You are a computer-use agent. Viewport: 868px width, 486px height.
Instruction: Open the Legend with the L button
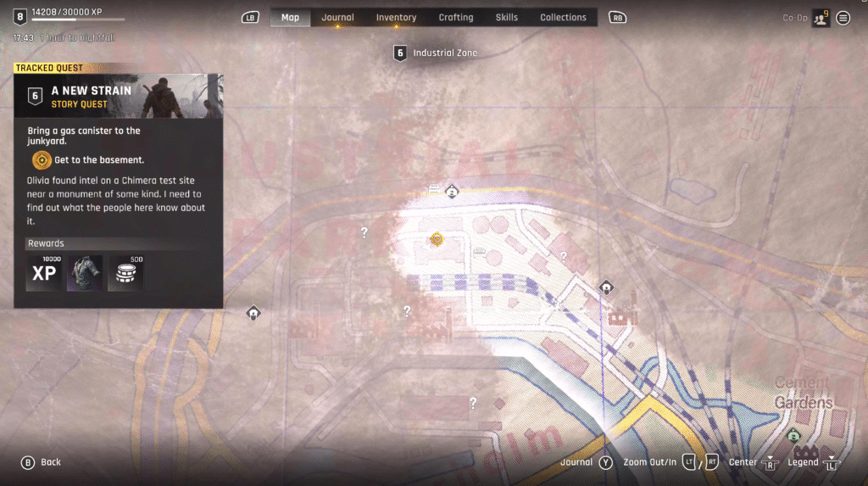(832, 463)
